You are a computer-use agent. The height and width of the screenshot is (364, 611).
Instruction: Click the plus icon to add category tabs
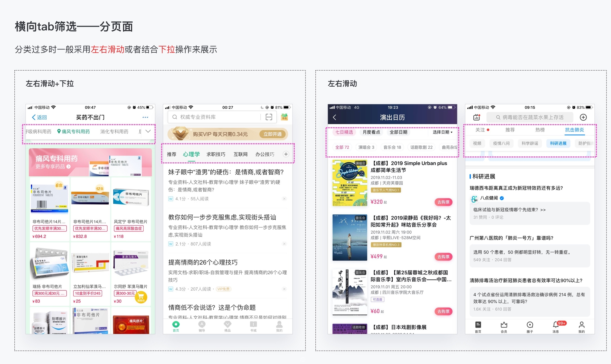point(286,154)
